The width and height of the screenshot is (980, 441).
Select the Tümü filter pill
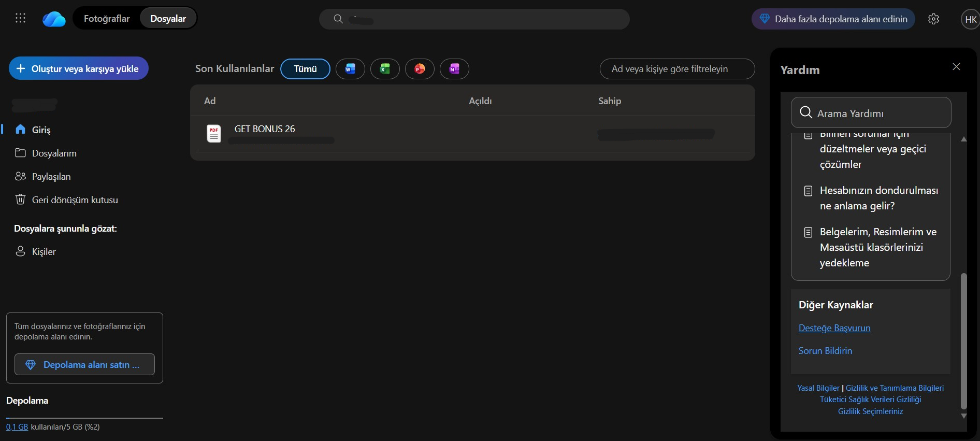(x=305, y=69)
